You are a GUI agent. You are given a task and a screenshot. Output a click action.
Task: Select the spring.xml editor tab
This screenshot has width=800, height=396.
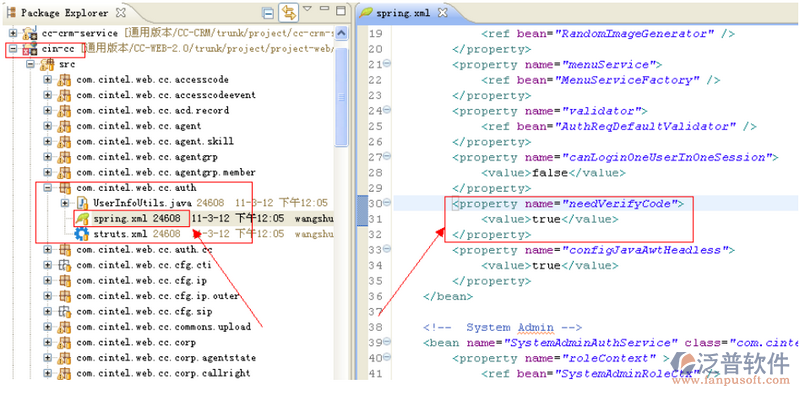pyautogui.click(x=403, y=13)
